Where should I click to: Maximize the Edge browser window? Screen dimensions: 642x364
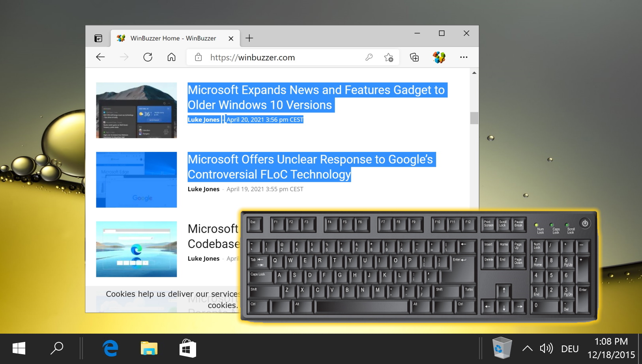click(442, 34)
